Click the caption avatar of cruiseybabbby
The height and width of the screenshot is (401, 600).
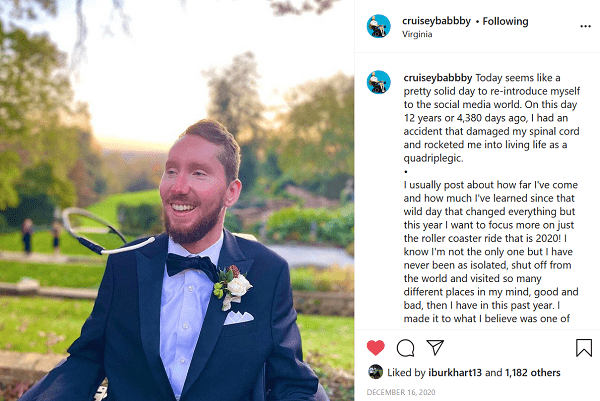tap(378, 82)
